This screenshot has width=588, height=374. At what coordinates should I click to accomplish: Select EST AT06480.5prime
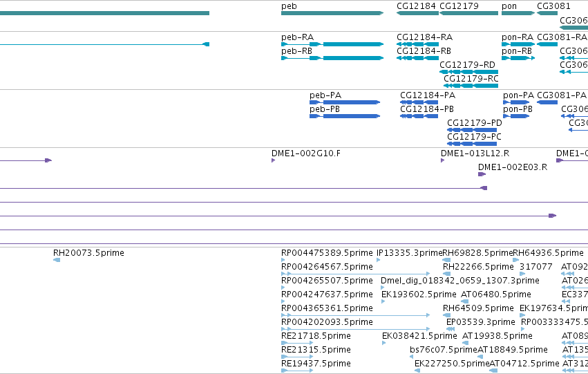tap(464, 301)
